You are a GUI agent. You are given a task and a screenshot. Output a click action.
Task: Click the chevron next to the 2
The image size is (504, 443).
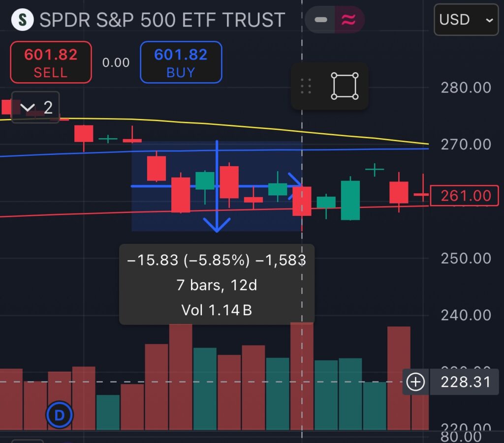coord(28,107)
